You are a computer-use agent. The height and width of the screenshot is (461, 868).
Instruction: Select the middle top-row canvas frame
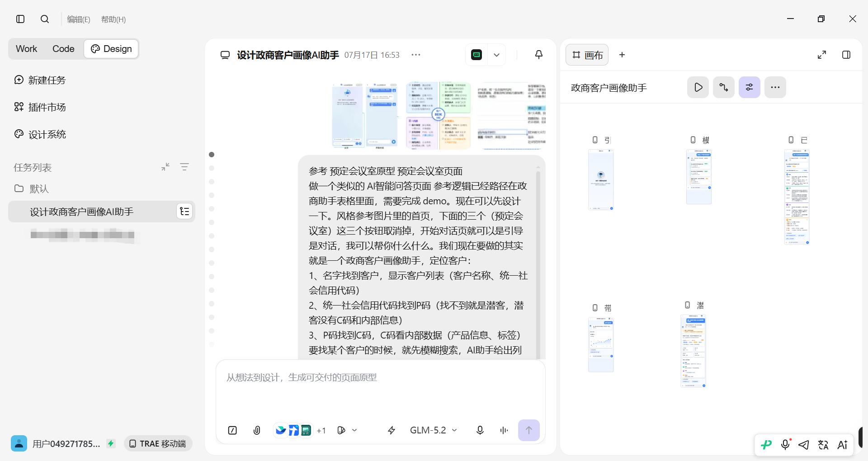[x=699, y=177]
